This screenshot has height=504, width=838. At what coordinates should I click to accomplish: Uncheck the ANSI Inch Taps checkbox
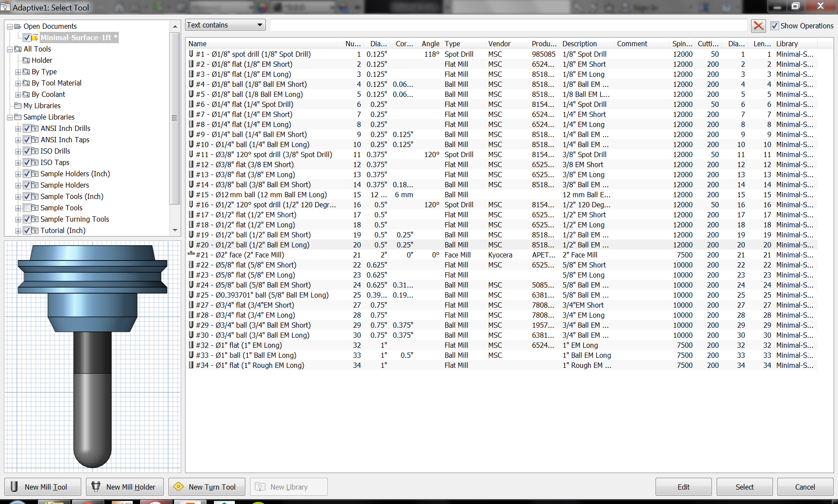tap(27, 140)
